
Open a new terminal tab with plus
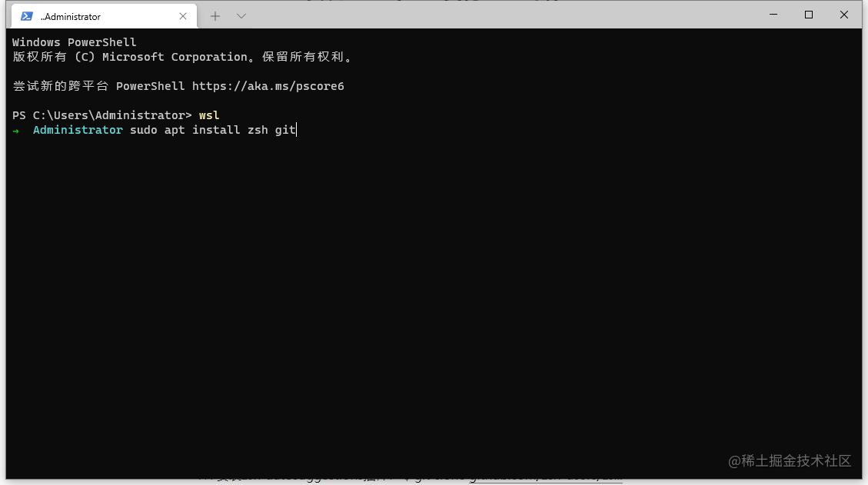pos(215,16)
